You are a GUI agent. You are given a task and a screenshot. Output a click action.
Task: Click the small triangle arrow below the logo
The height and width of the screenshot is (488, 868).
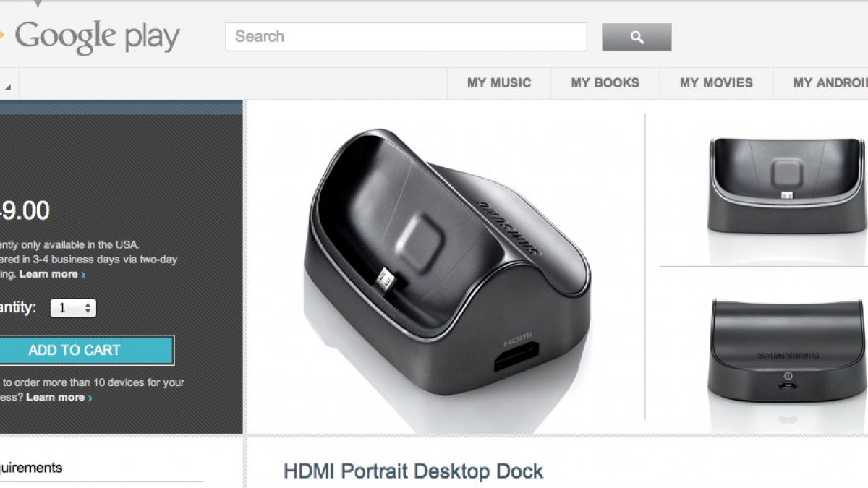[x=8, y=87]
